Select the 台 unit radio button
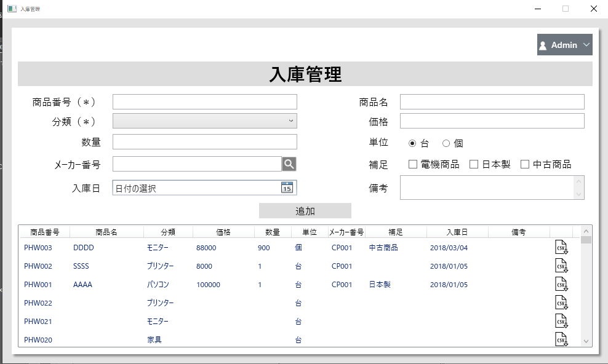 [x=412, y=143]
